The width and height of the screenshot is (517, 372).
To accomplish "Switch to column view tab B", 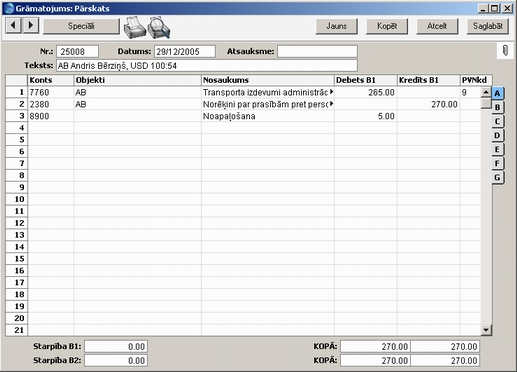I will (x=497, y=107).
